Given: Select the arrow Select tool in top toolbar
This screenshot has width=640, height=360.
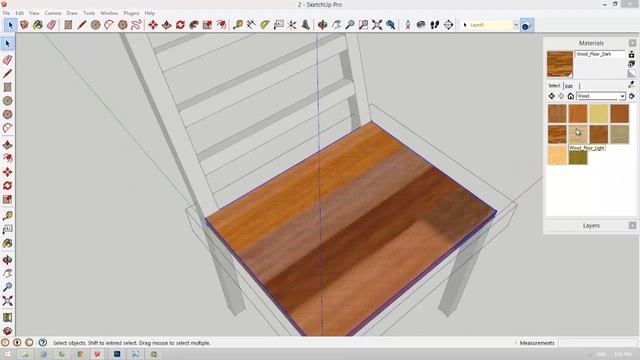Looking at the screenshot, I should (x=10, y=25).
